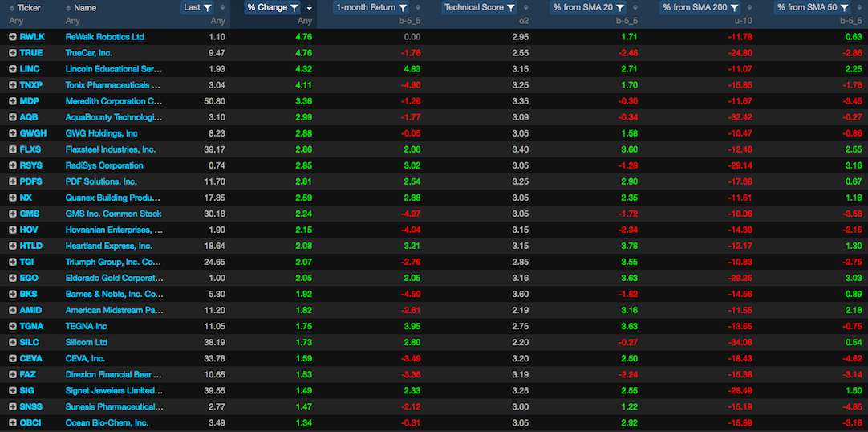
Task: Click the 1.53 percent change for FAZ
Action: pos(303,374)
